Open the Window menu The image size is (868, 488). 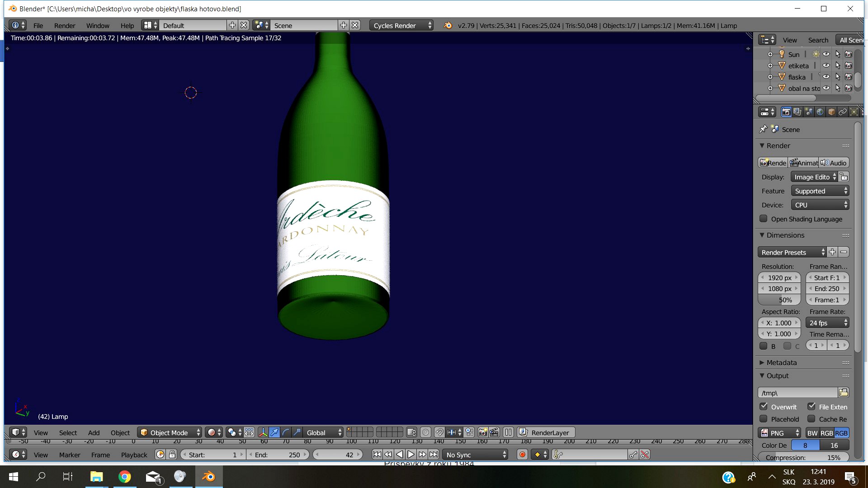tap(98, 26)
